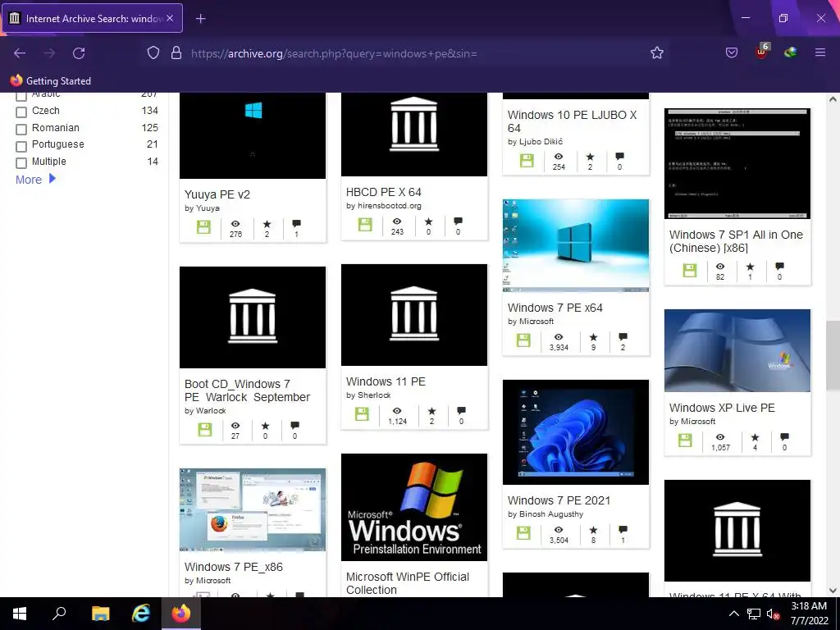The width and height of the screenshot is (840, 630).
Task: Click Windows 11 PE floppy icon
Action: pos(362,414)
